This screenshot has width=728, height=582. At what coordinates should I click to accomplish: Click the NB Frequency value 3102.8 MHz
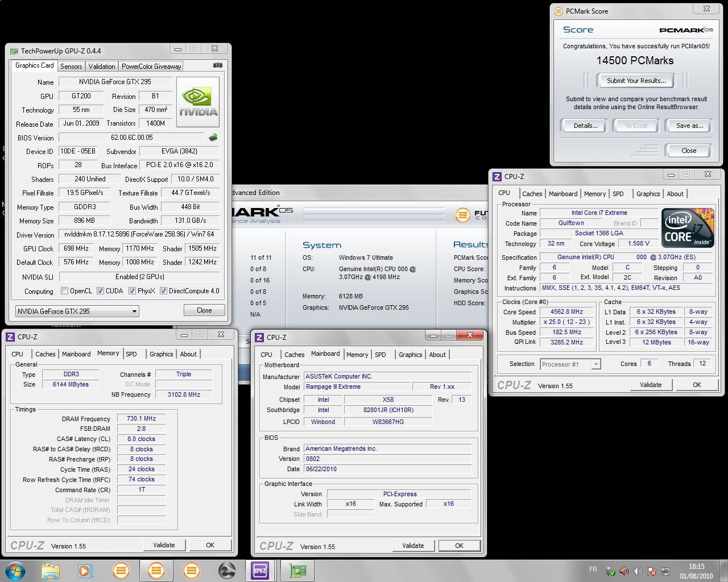pos(184,394)
